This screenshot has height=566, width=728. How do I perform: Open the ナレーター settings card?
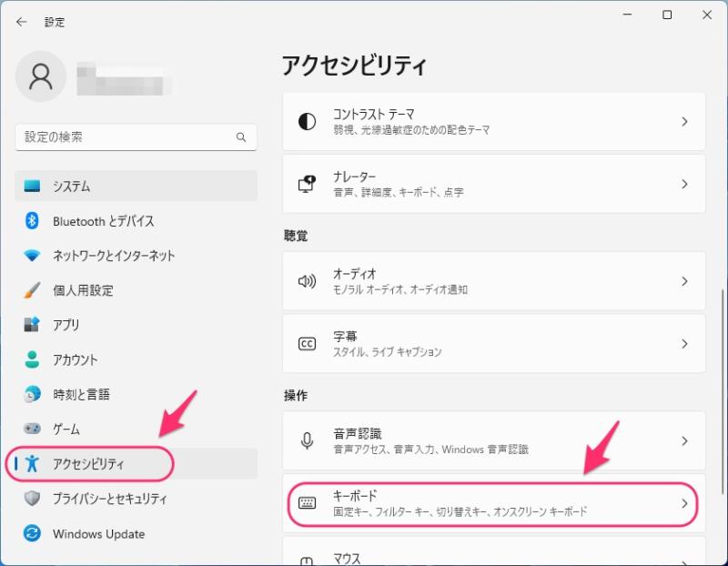[x=494, y=184]
